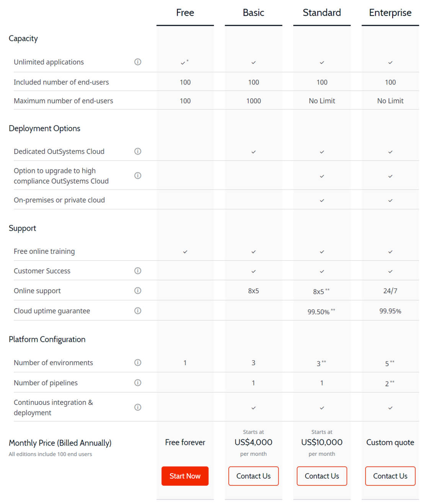The width and height of the screenshot is (424, 504).
Task: Click Contact Us under the Basic plan
Action: [x=253, y=476]
